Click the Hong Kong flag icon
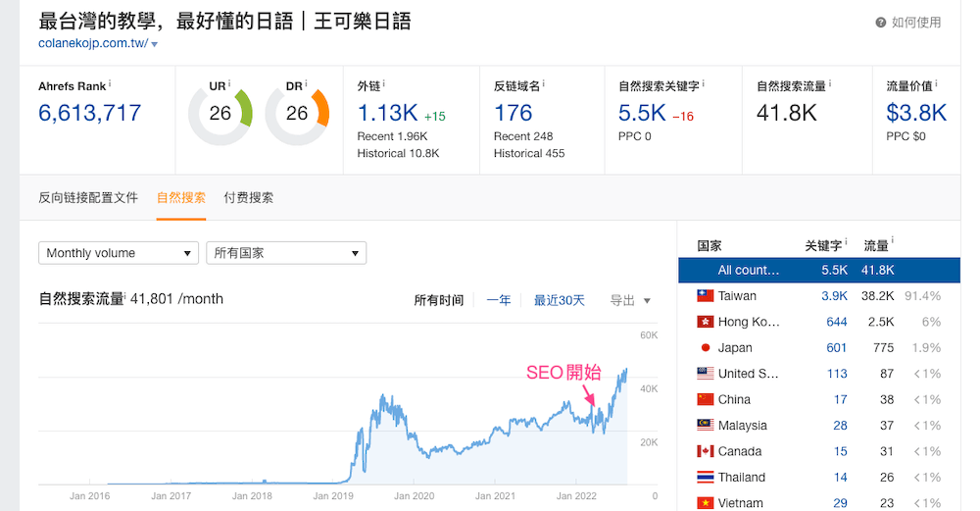Image resolution: width=980 pixels, height=511 pixels. (705, 322)
